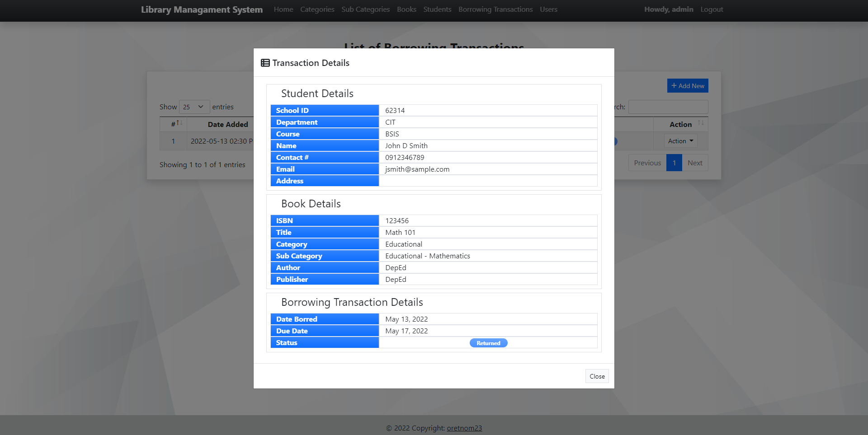Select Sub Categories in the navbar
Viewport: 868px width, 435px height.
[x=365, y=9]
